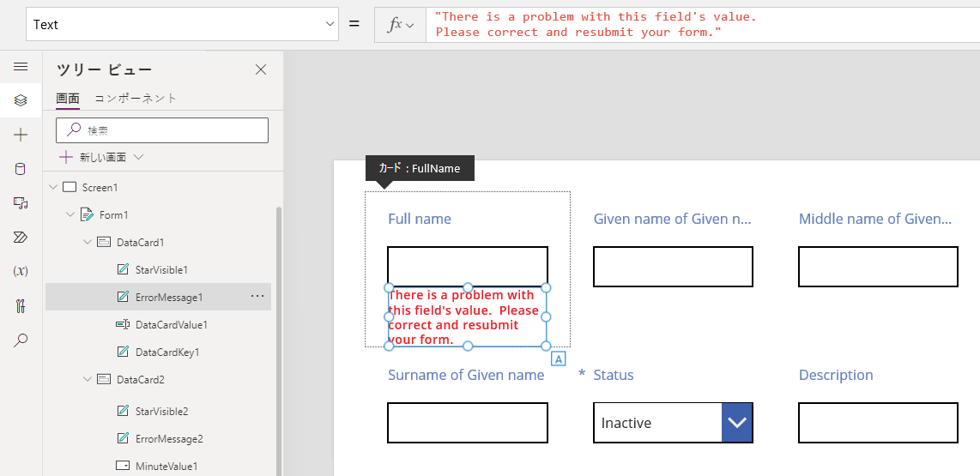
Task: Click the Middle name input field
Action: [878, 267]
